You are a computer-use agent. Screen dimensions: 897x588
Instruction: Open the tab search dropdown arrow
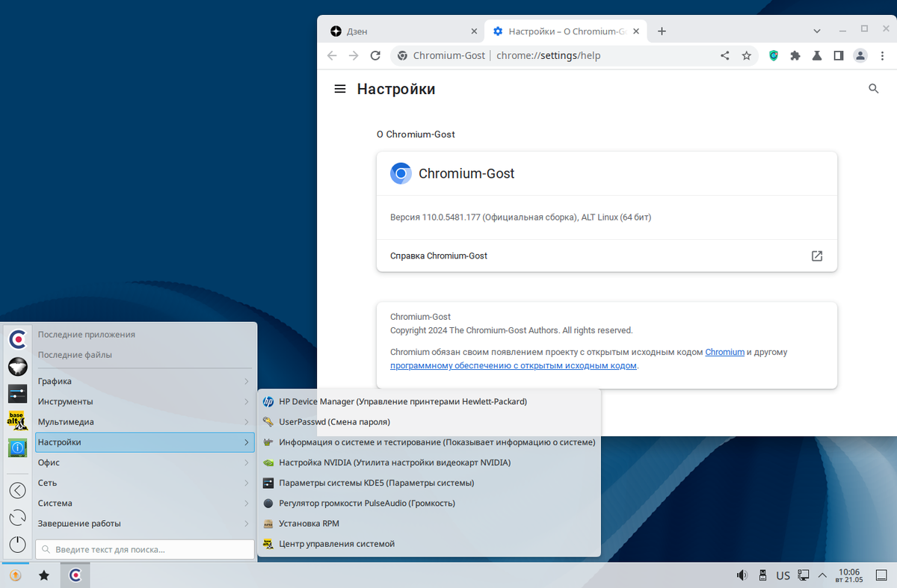tap(816, 31)
